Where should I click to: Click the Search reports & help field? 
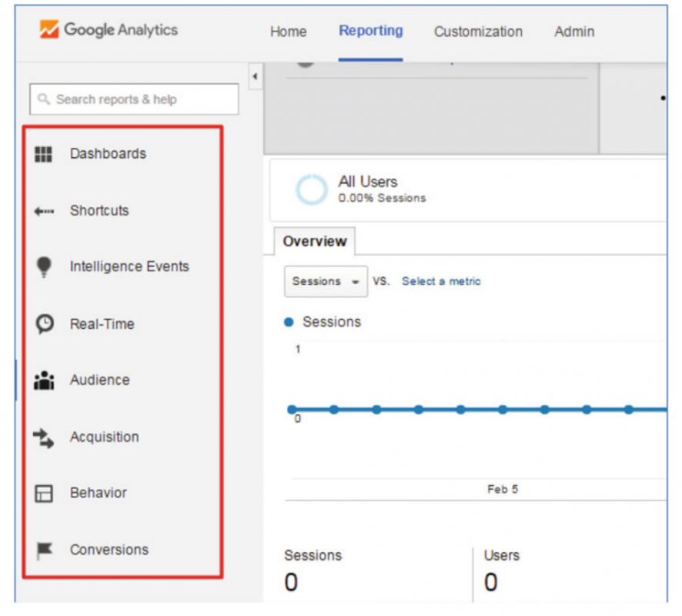click(x=134, y=99)
